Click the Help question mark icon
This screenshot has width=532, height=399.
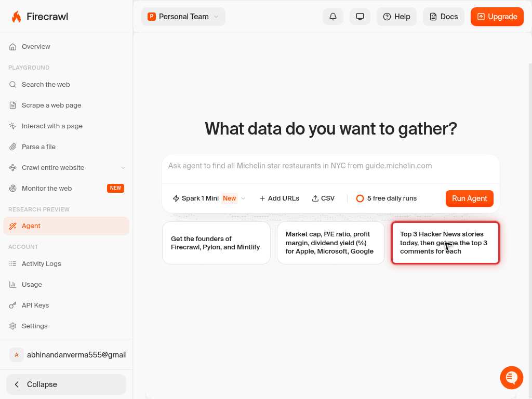click(387, 17)
